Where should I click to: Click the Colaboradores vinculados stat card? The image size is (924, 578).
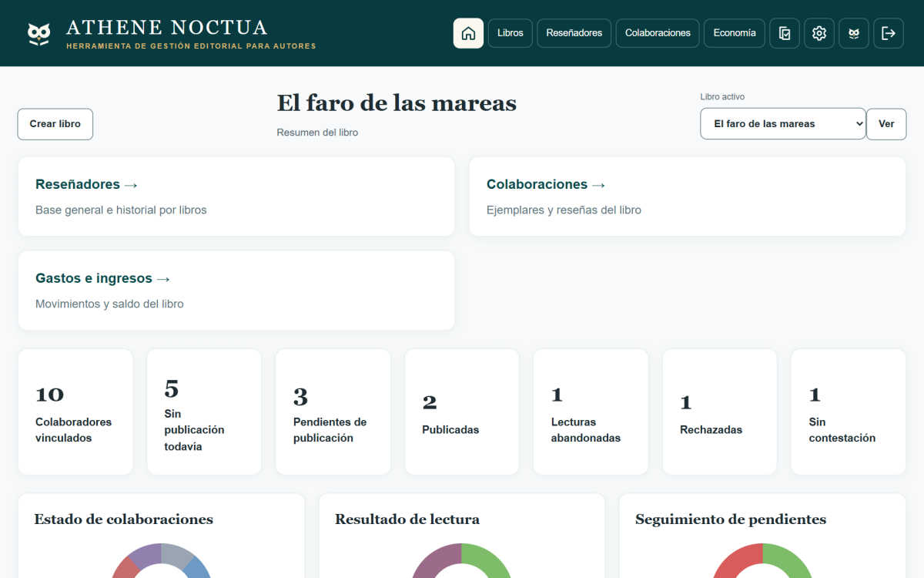75,412
